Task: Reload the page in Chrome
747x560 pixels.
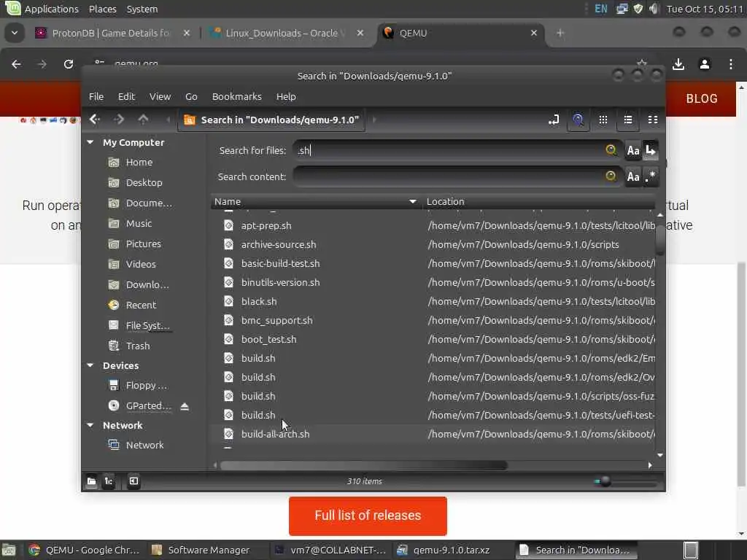Action: pos(69,64)
